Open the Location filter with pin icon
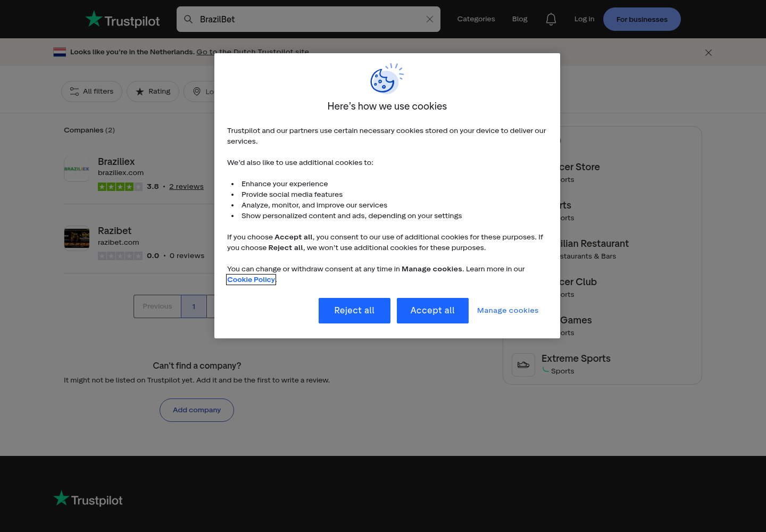766x532 pixels. (199, 92)
